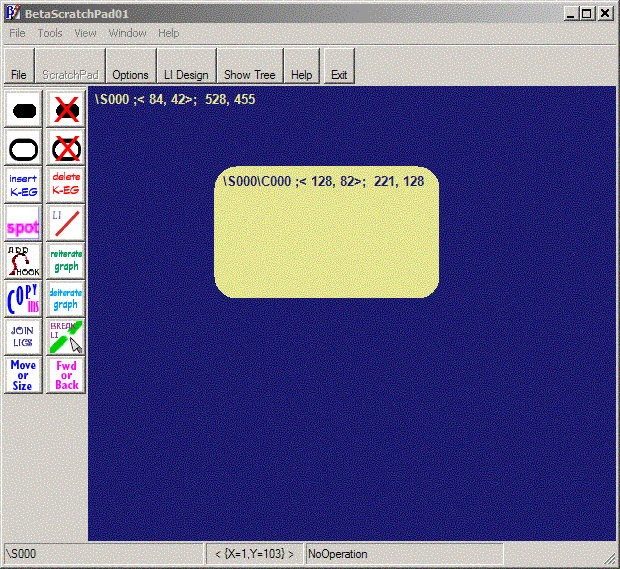Viewport: 620px width, 569px height.
Task: Open the Tools menu in the menu bar
Action: tap(50, 33)
